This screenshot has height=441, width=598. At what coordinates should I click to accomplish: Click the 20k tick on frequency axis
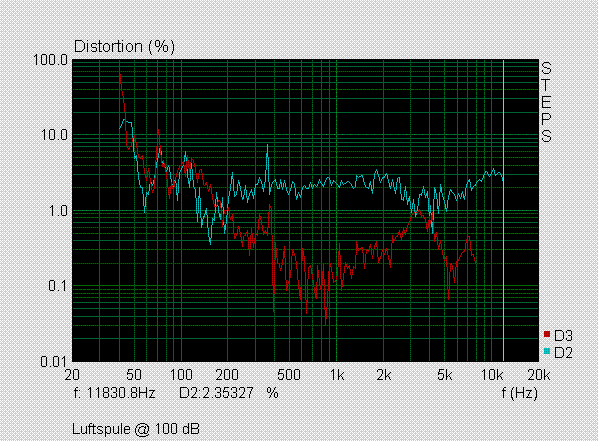539,375
